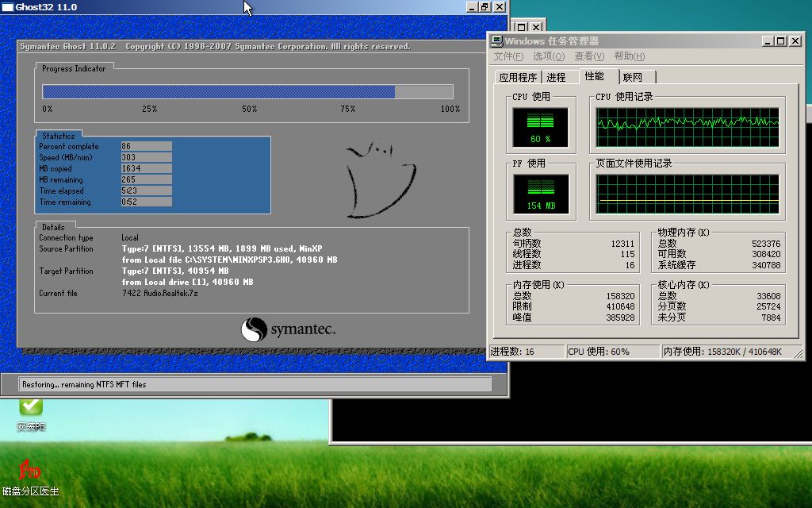Click the 内存使用 status bar entry
Viewport: 812px width, 508px height.
[731, 352]
